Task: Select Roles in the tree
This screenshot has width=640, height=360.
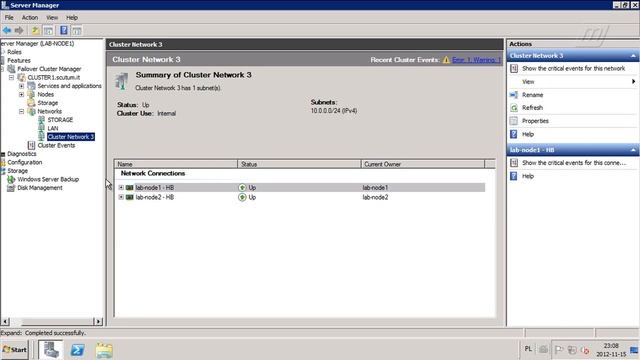Action: tap(14, 52)
